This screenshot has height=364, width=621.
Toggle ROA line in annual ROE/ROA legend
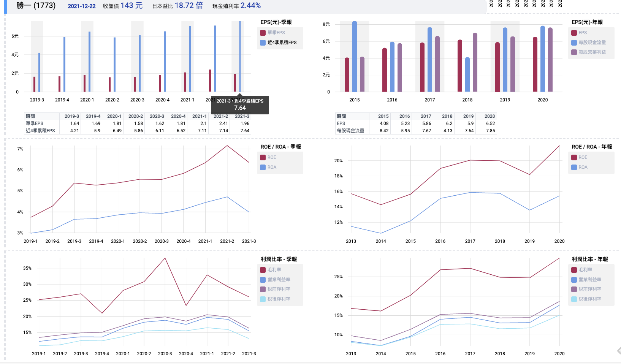580,167
